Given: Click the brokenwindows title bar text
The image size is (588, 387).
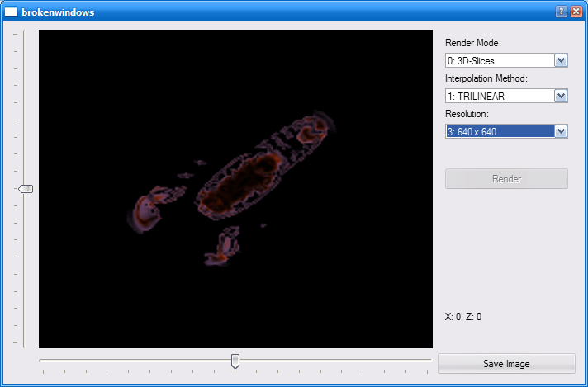Looking at the screenshot, I should pos(57,12).
